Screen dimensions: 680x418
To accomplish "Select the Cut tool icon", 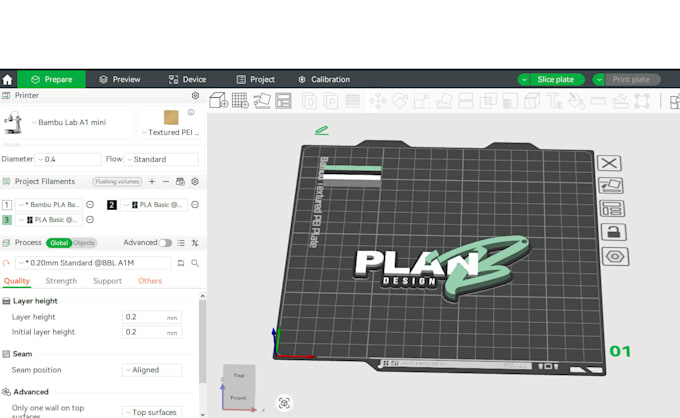I will coord(465,101).
